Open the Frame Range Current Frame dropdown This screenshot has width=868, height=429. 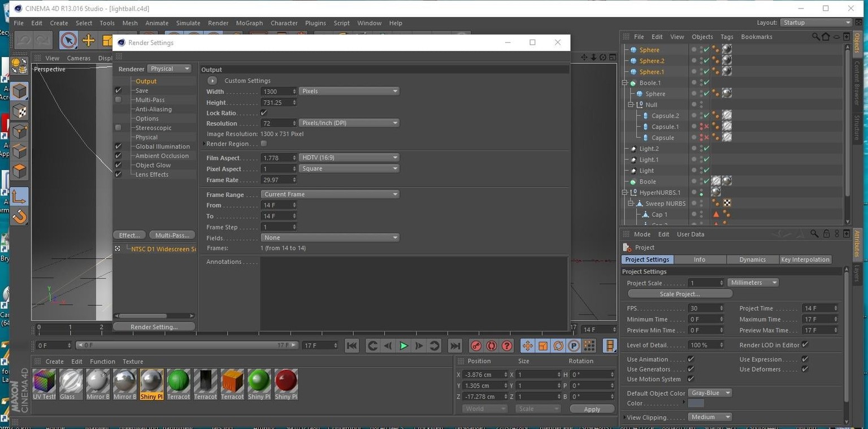tap(330, 194)
